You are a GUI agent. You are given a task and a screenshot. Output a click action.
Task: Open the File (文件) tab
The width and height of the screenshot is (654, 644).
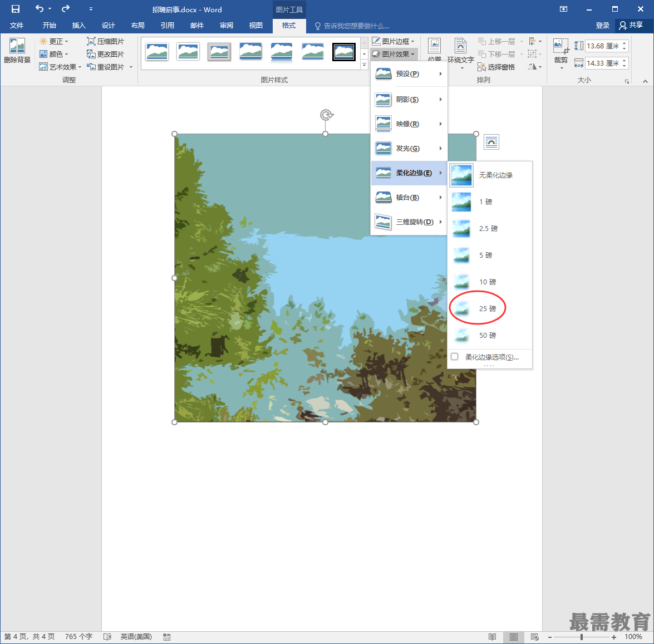(x=17, y=26)
